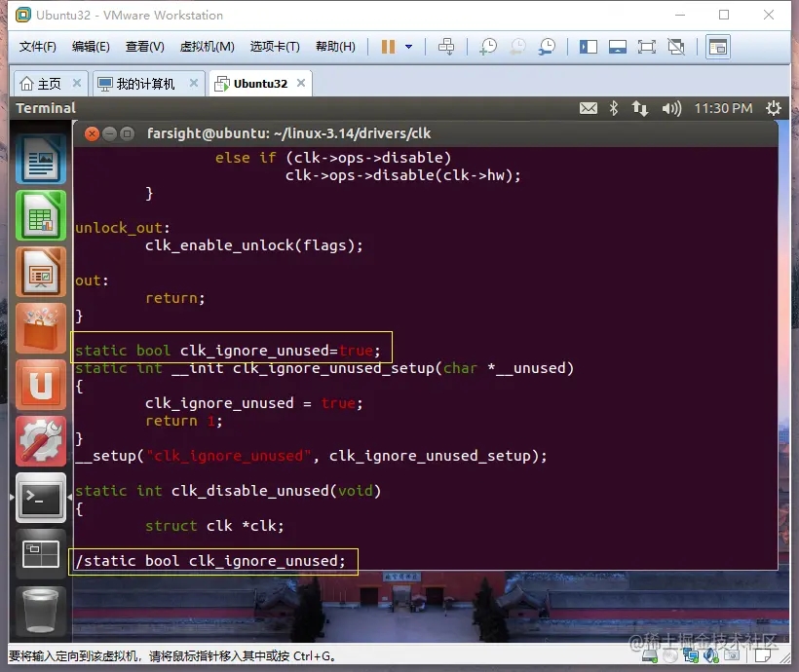Click the "unlock_out:" label line
The image size is (799, 672).
(123, 228)
